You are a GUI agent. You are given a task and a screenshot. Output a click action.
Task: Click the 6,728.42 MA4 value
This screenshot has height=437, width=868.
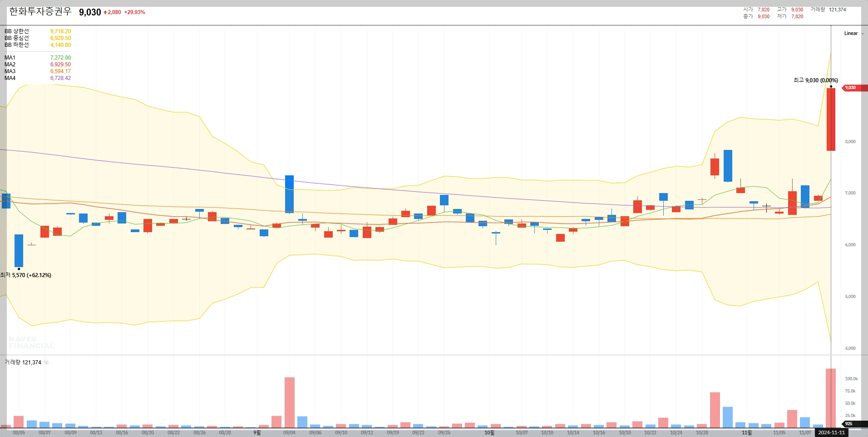point(60,78)
